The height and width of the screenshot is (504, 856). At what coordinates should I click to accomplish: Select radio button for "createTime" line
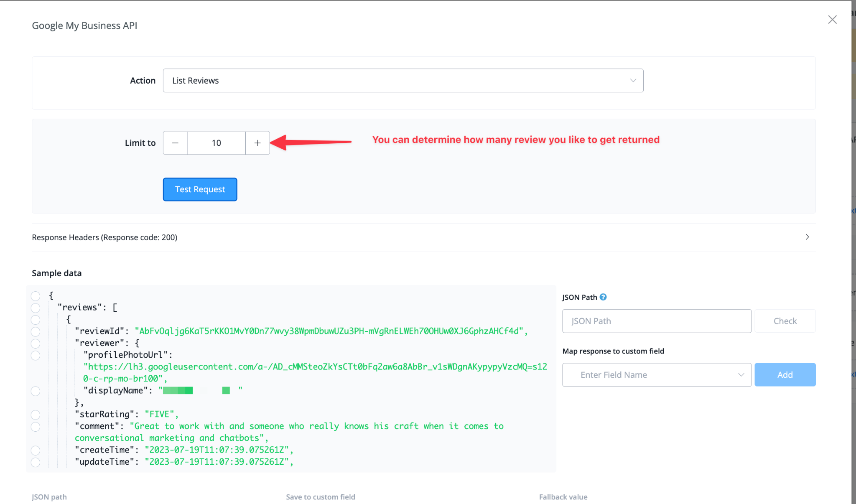click(36, 451)
